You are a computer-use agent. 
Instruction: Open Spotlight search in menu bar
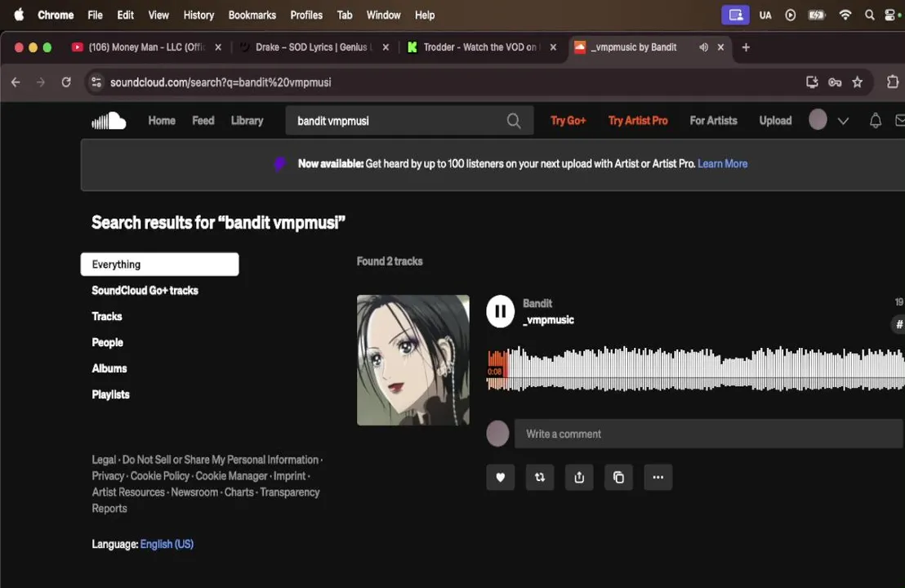point(869,15)
